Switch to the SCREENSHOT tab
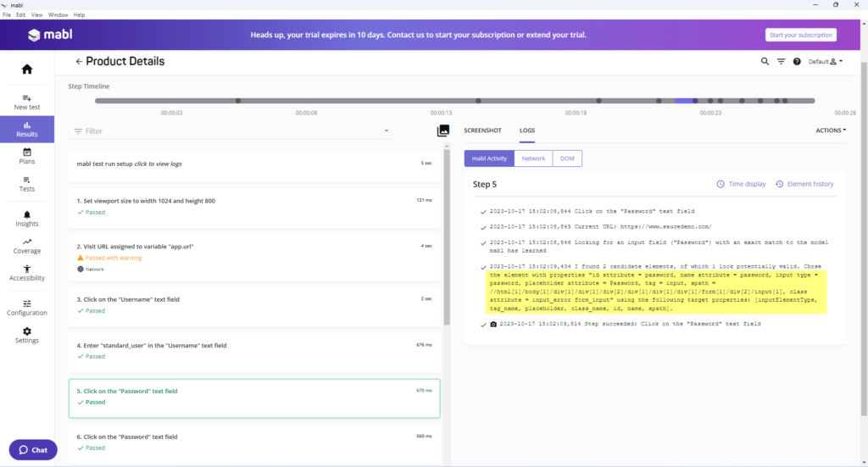This screenshot has height=467, width=868. pyautogui.click(x=482, y=131)
